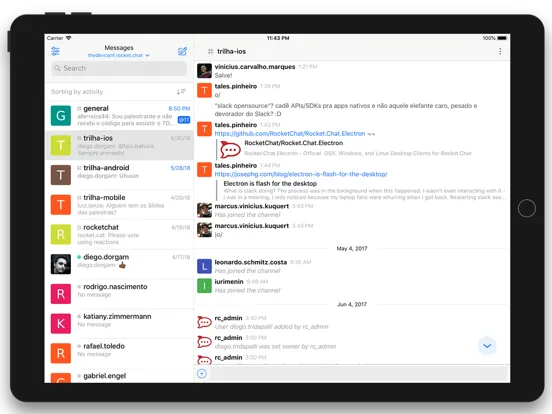The width and height of the screenshot is (552, 414).
Task: Tap tales.pinheiro avatar on 1:44 PM message
Action: (x=204, y=170)
